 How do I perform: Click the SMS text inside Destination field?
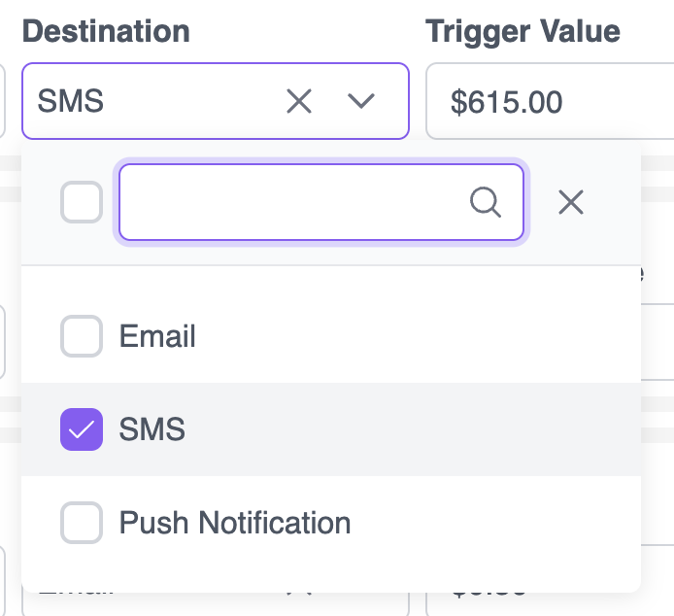pos(71,101)
